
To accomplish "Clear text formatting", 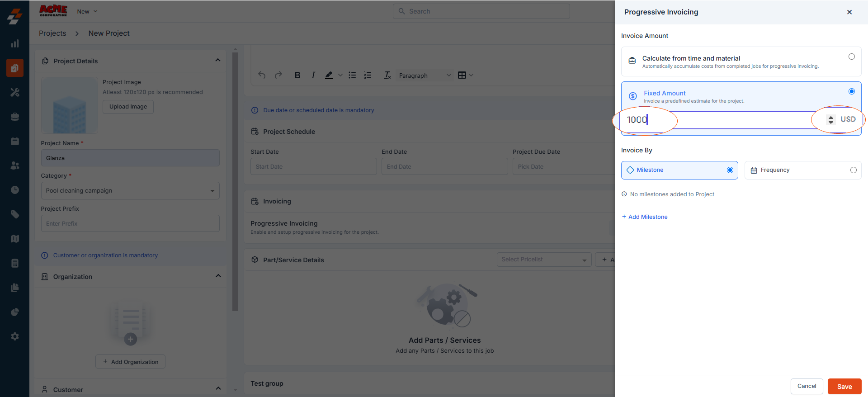I will 387,75.
